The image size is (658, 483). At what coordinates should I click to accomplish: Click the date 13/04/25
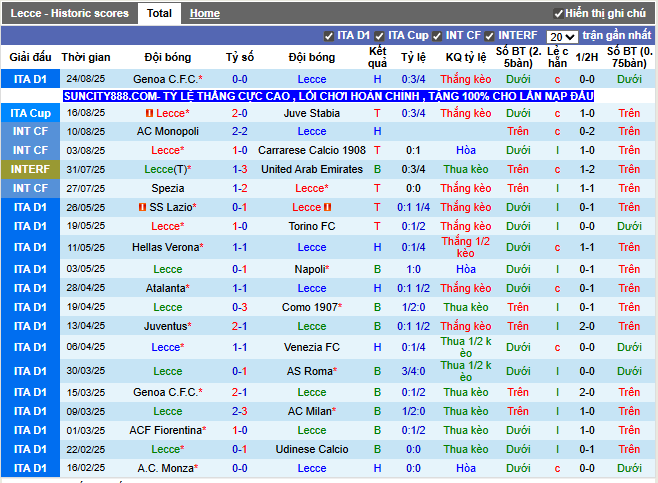tap(86, 326)
